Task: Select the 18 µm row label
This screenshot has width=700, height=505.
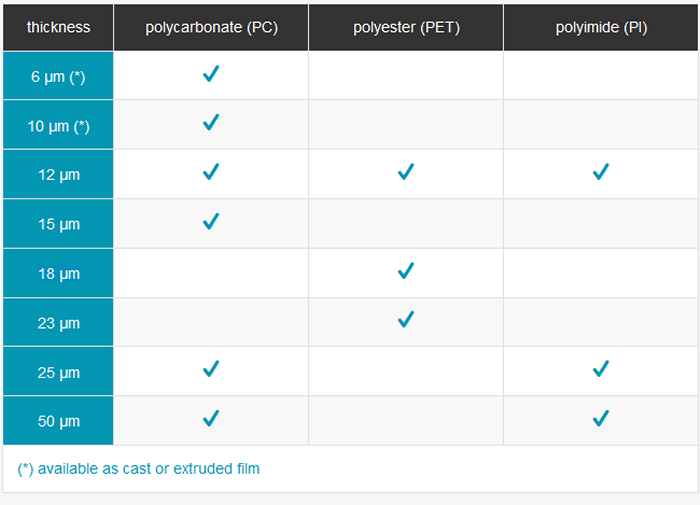Action: [x=58, y=273]
